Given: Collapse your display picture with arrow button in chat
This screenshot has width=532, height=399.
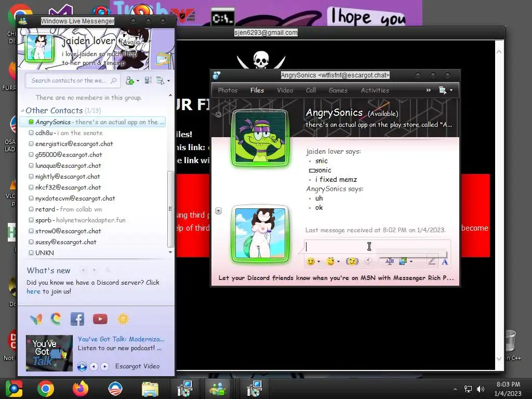Looking at the screenshot, I should 219,211.
